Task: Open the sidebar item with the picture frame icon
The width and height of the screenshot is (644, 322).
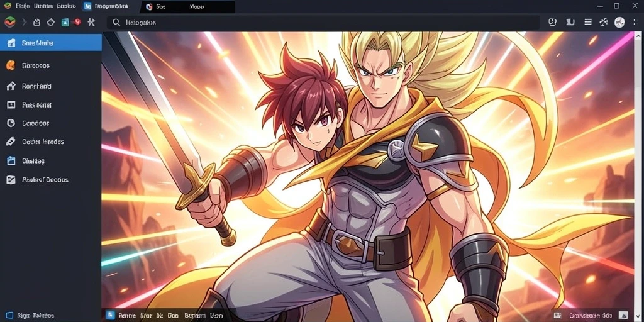Action: pyautogui.click(x=51, y=105)
